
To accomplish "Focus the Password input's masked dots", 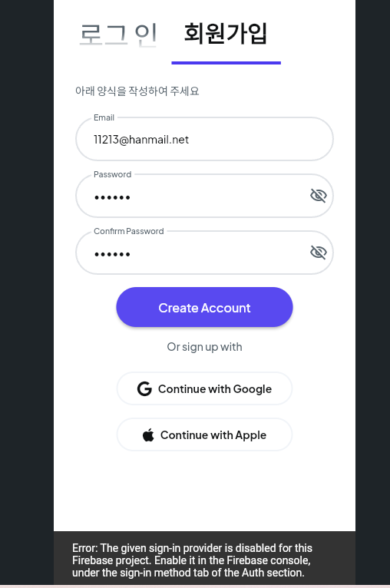I will tap(112, 197).
